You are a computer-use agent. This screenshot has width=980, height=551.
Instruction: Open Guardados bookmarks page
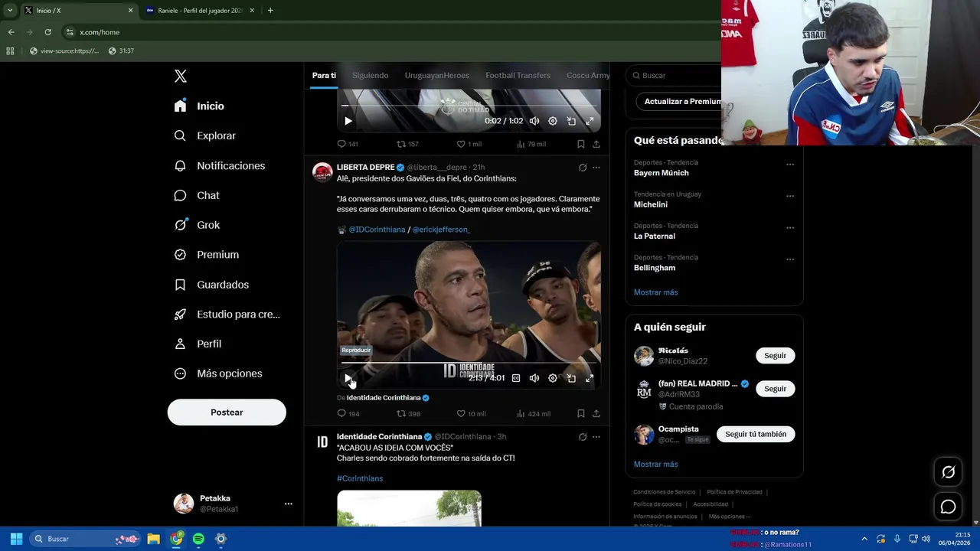coord(211,285)
